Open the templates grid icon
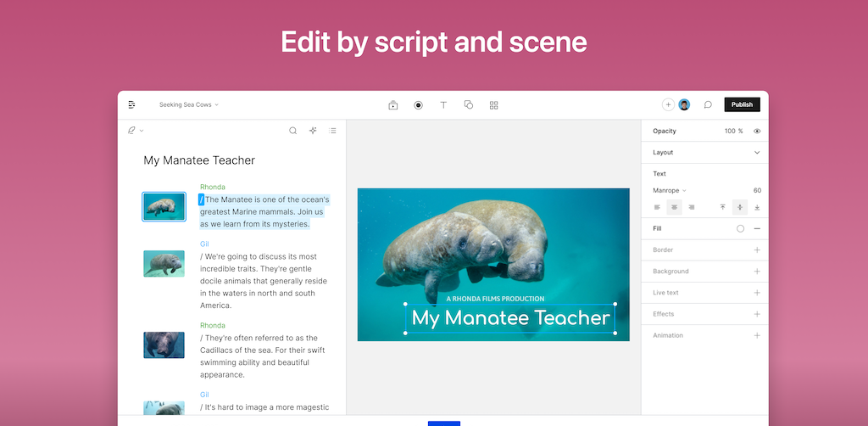Screen dimensions: 868x426 tap(493, 105)
